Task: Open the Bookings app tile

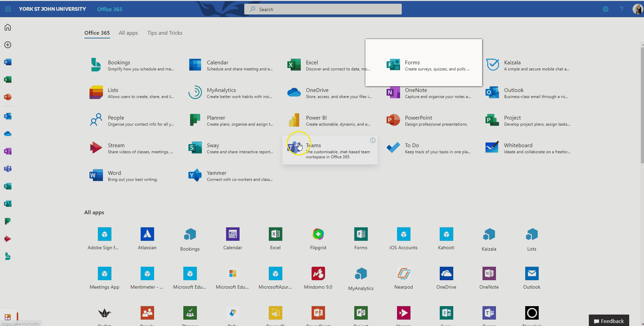Action: (x=132, y=65)
